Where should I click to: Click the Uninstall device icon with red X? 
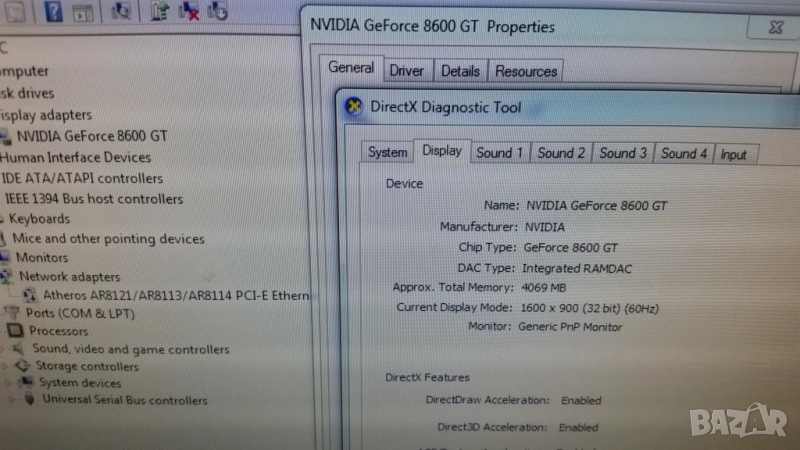click(188, 11)
